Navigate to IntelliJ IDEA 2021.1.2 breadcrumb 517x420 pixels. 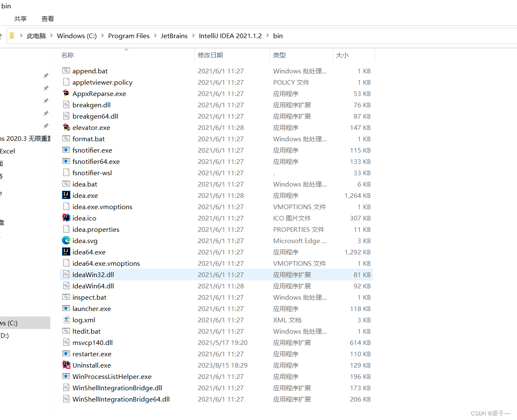[x=230, y=36]
